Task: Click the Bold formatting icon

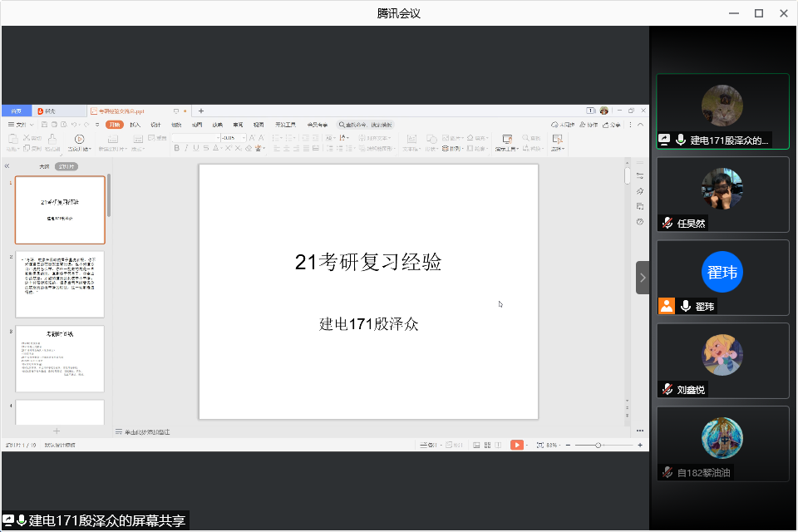Action: click(176, 148)
